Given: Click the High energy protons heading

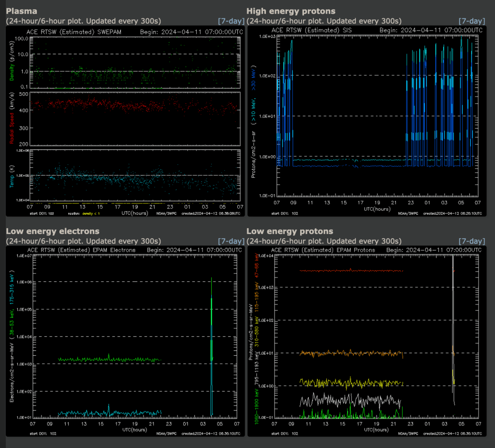Looking at the screenshot, I should 291,11.
